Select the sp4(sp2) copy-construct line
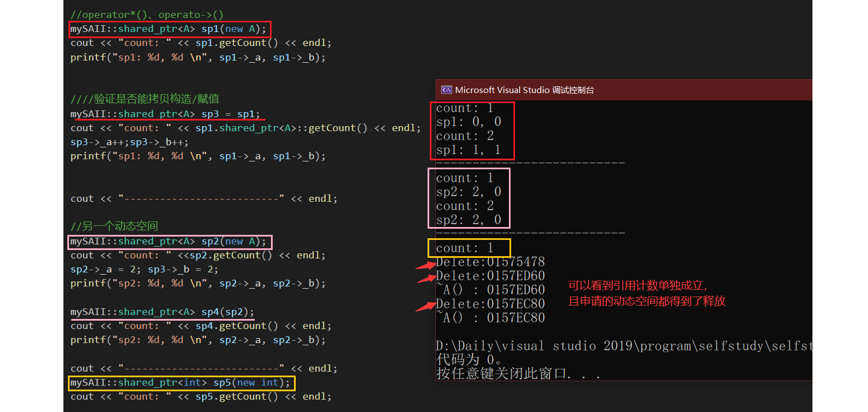The image size is (868, 412). tap(163, 312)
